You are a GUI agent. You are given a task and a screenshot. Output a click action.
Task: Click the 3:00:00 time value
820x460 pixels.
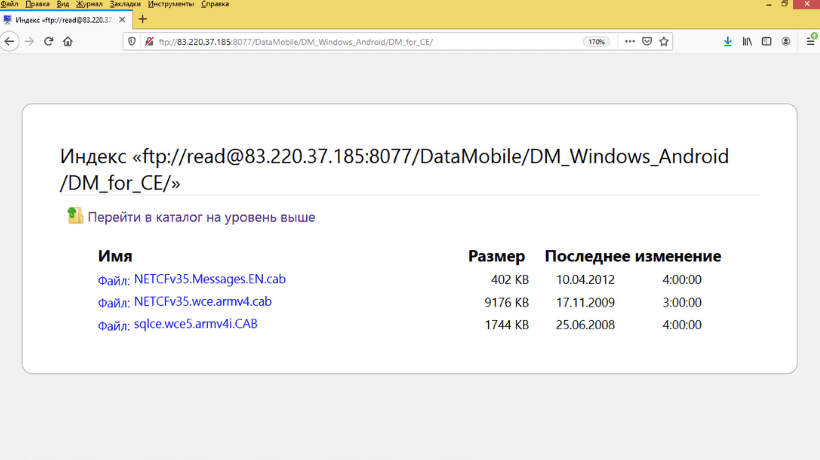click(x=682, y=302)
